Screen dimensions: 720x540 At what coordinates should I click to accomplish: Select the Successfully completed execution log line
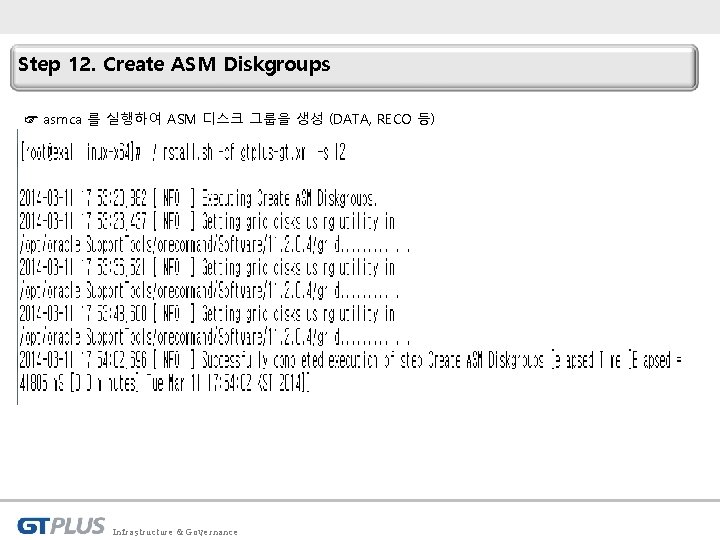(x=350, y=371)
